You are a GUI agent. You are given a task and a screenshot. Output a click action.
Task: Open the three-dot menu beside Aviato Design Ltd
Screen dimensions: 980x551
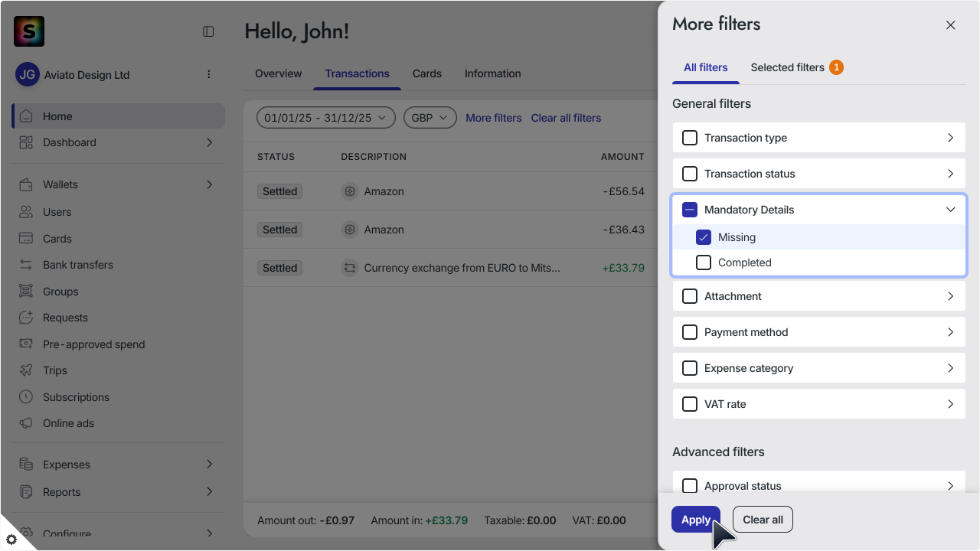(x=209, y=74)
